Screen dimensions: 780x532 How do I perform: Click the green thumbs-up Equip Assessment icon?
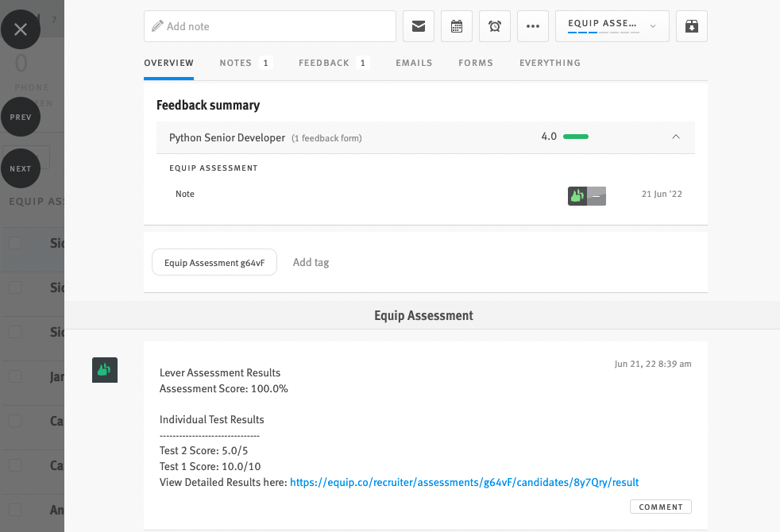104,369
